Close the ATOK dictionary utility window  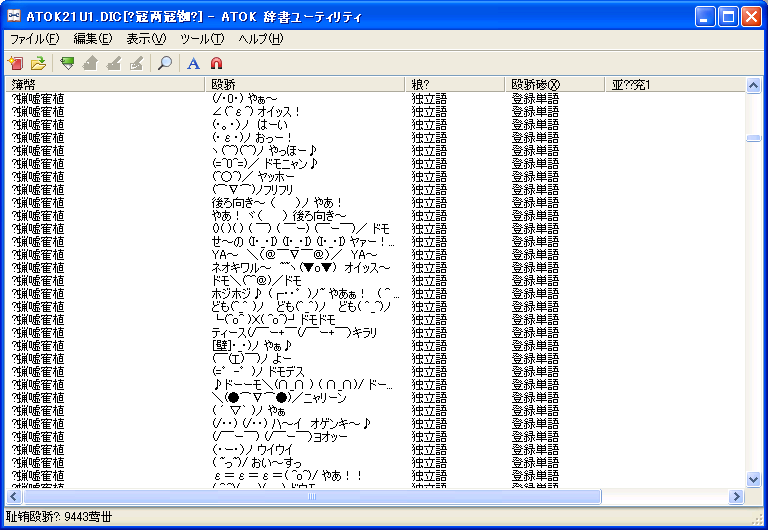751,17
